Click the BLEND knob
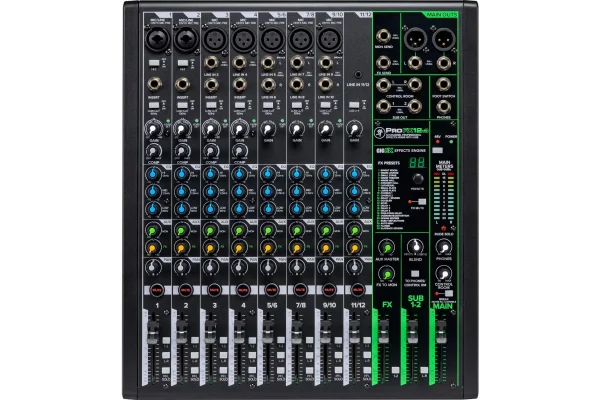This screenshot has width=600, height=400. 415,247
